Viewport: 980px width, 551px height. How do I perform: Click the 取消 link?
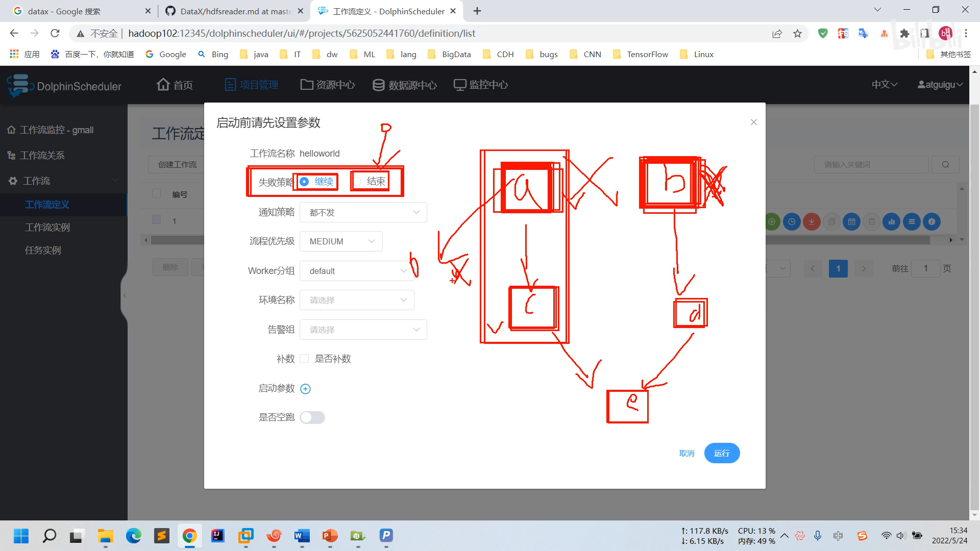tap(687, 453)
